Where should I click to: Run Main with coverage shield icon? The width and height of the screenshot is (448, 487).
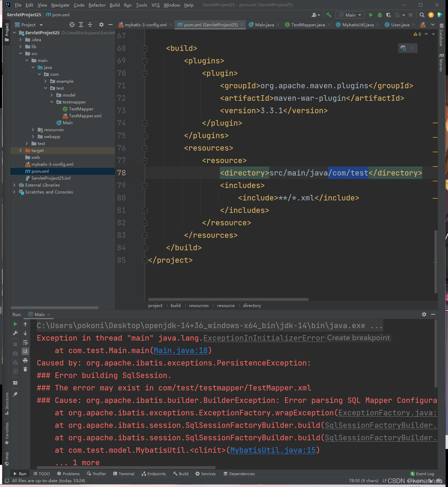click(x=388, y=15)
